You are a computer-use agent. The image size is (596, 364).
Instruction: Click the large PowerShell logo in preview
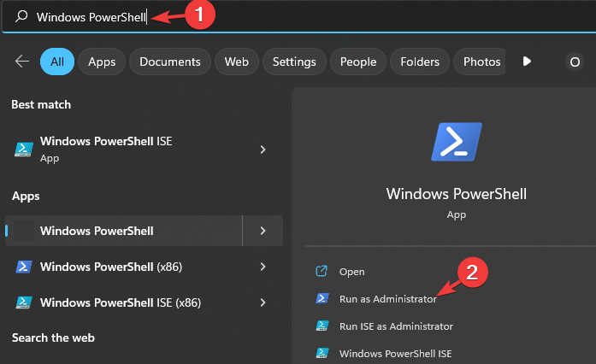pyautogui.click(x=456, y=142)
